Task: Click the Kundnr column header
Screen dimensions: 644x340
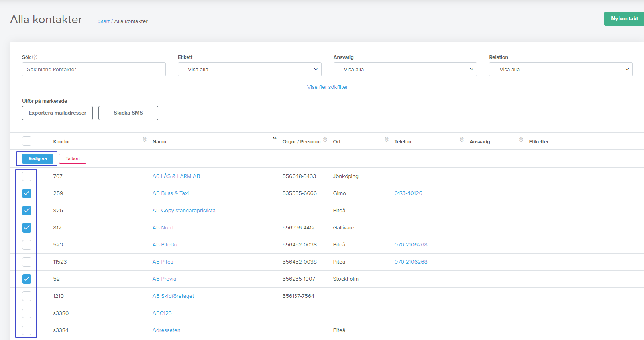Action: pyautogui.click(x=61, y=142)
